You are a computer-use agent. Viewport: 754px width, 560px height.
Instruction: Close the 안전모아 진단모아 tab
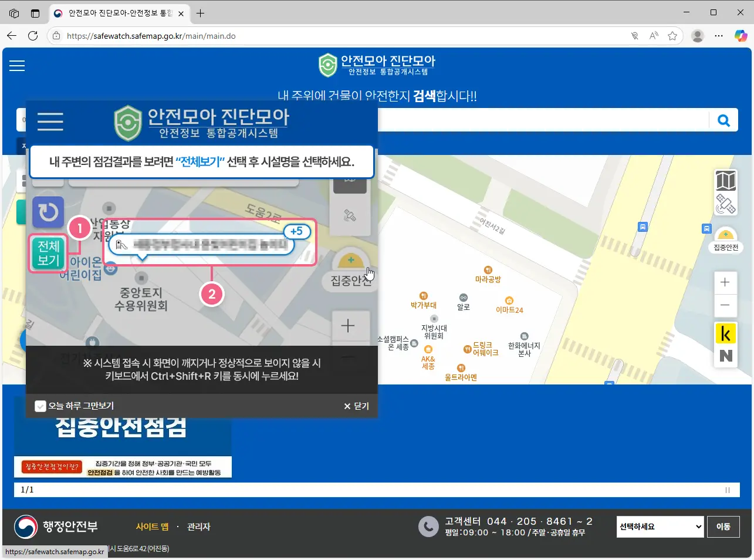181,13
